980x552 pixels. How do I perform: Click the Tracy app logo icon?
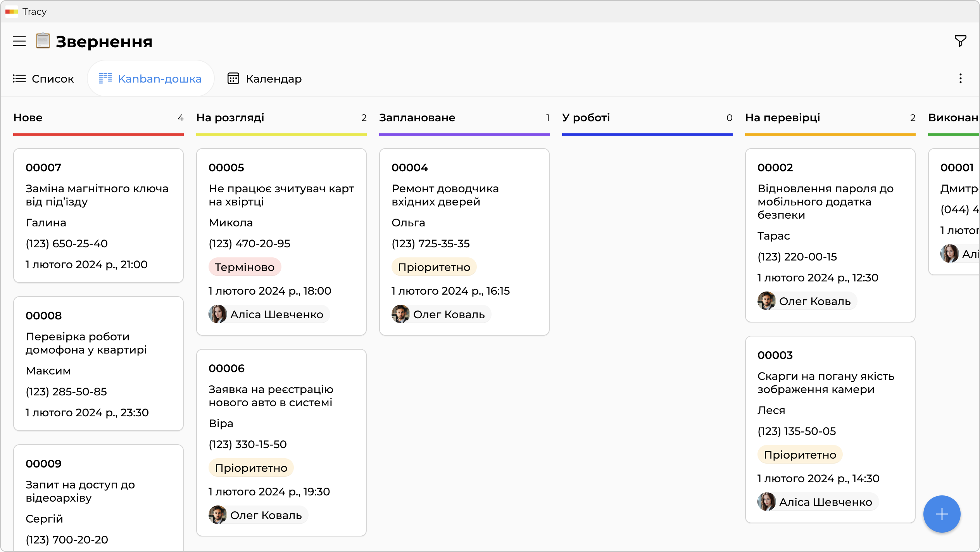pos(12,12)
